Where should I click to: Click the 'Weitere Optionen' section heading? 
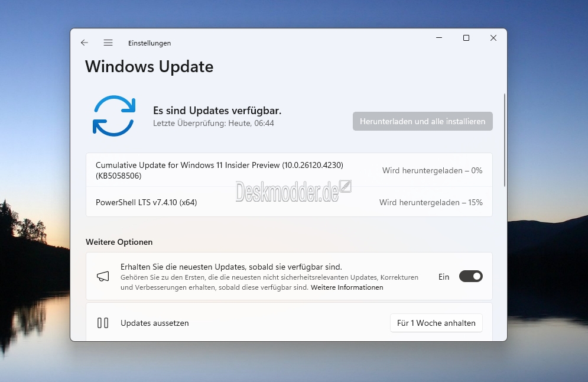119,242
